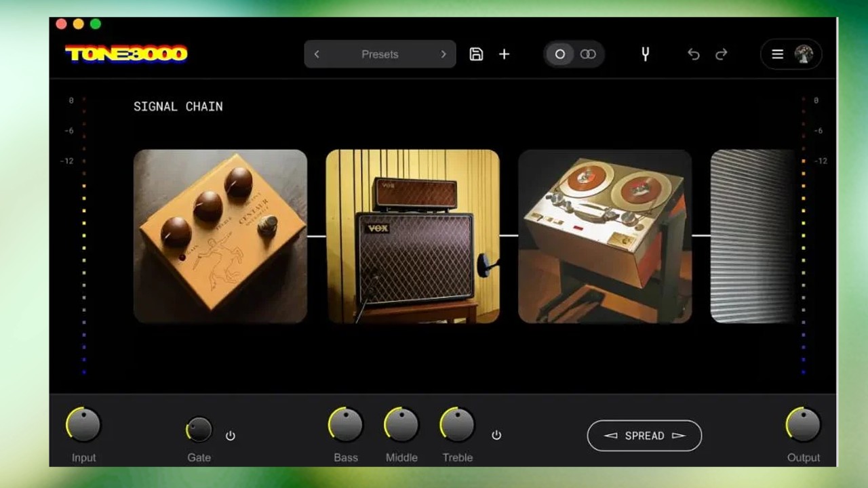Click the output level meter
Image resolution: width=868 pixels, height=488 pixels.
(x=804, y=236)
